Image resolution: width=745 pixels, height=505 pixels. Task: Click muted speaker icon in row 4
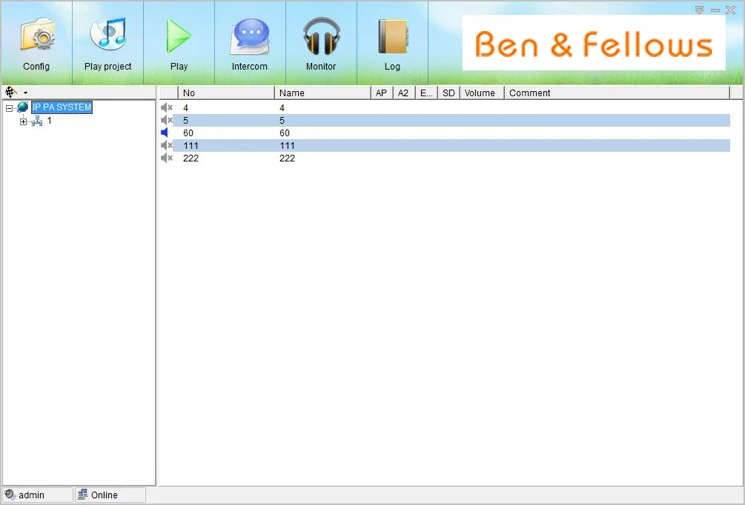(166, 108)
